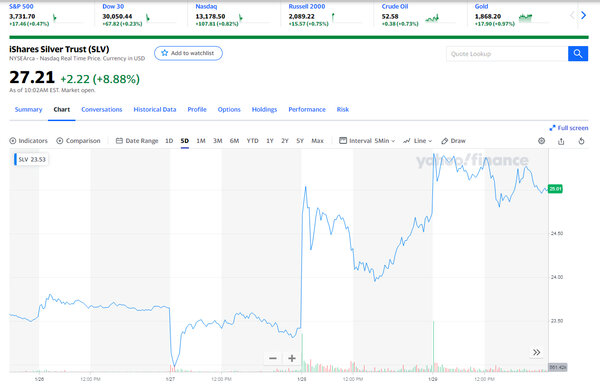Screen dimensions: 600x387
Task: Open the Line chart type dropdown
Action: coord(417,141)
